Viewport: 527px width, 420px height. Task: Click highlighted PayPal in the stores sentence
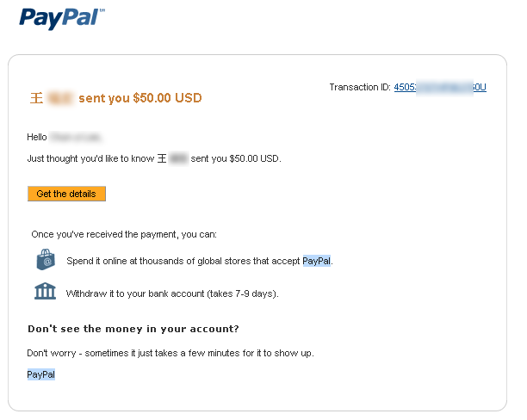coord(317,261)
